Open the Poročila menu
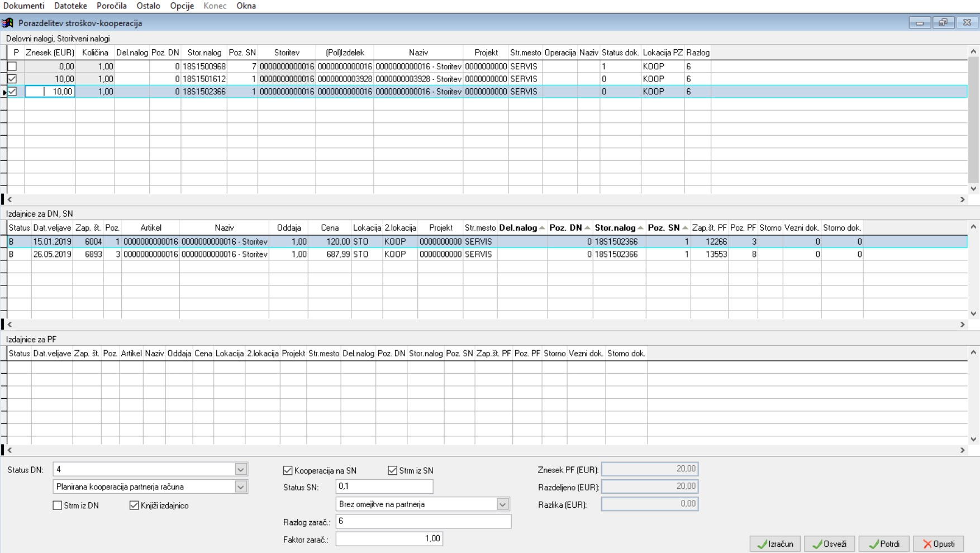Viewport: 980px width, 553px height. point(112,6)
